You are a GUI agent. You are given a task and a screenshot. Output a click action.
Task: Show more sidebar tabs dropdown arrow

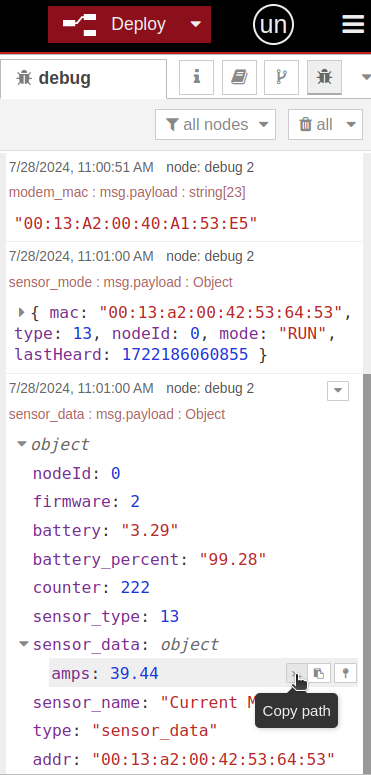pyautogui.click(x=366, y=77)
